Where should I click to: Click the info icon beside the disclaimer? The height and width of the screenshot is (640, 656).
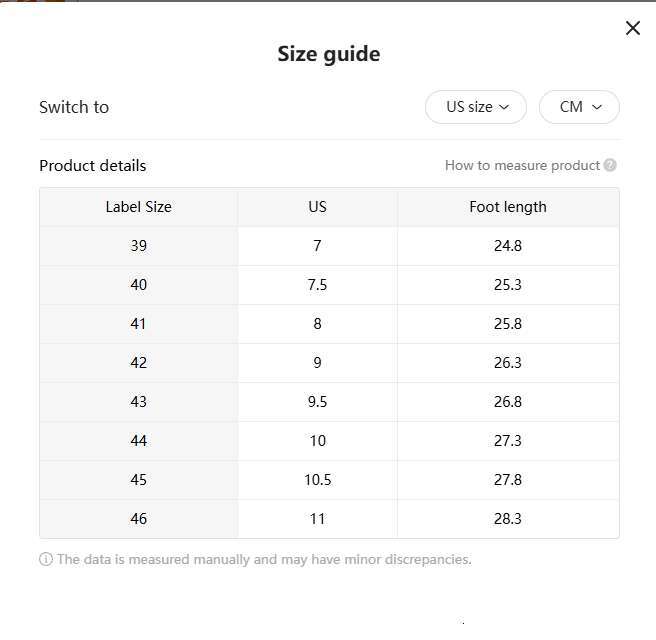[46, 559]
